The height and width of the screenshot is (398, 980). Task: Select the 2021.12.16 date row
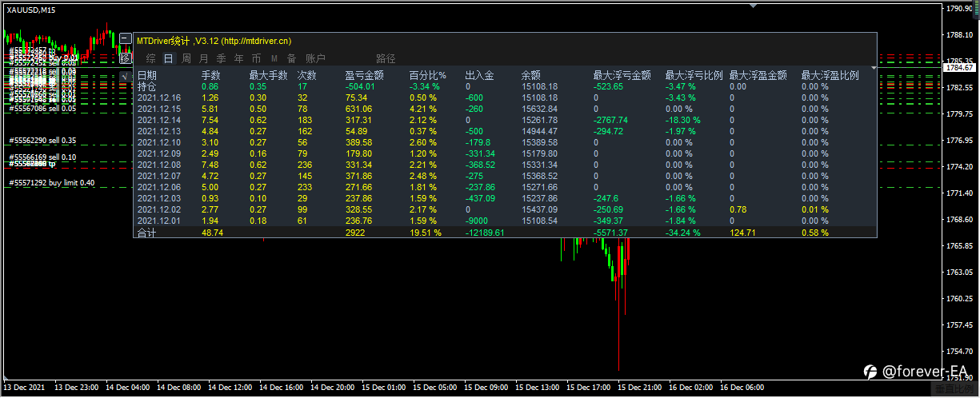tap(159, 98)
